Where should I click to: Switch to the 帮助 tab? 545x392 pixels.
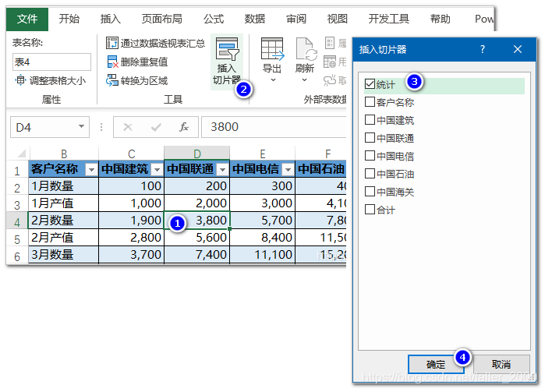(441, 19)
